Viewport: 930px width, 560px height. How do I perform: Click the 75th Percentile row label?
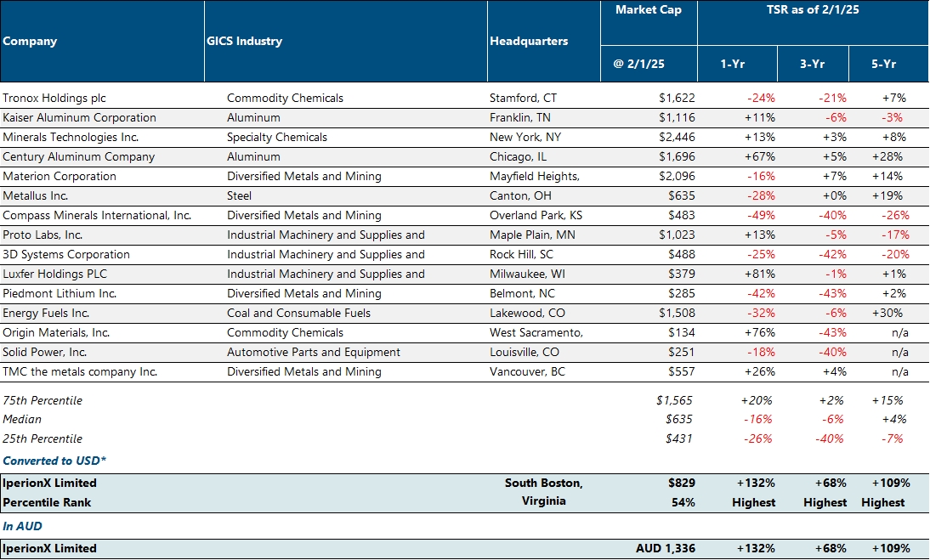(x=43, y=400)
